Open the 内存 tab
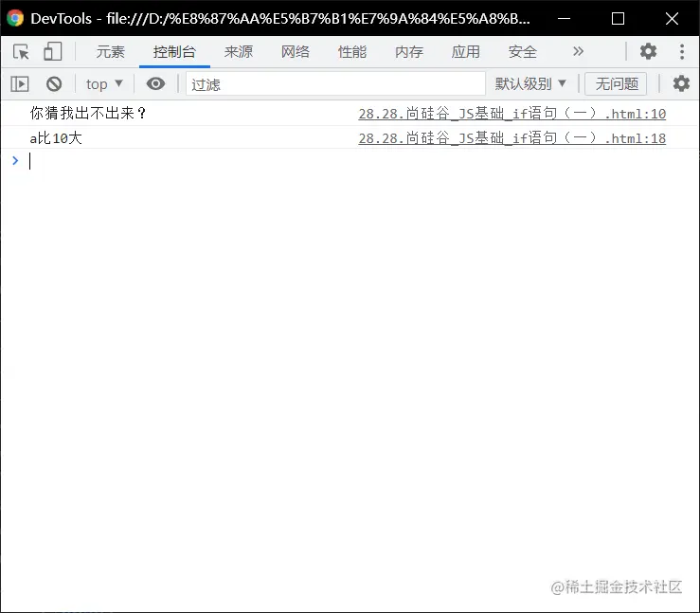The image size is (700, 613). click(x=409, y=52)
